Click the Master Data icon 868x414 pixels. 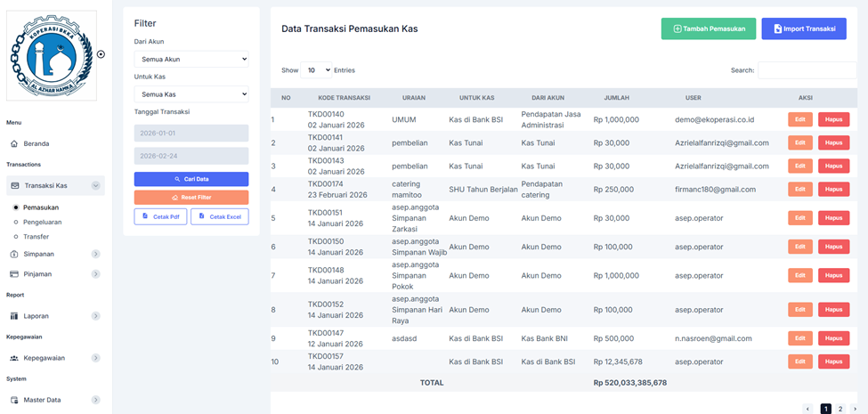(14, 400)
